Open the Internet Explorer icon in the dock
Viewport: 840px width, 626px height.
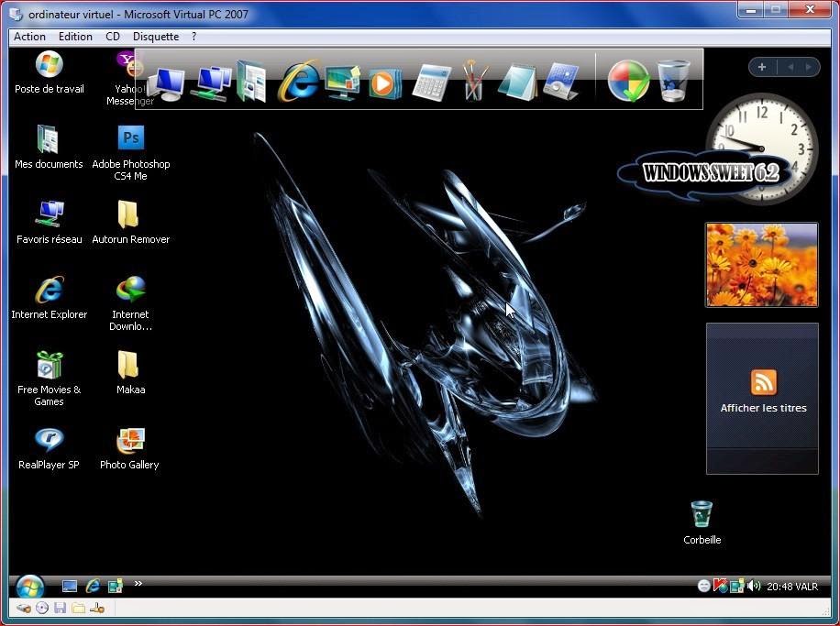pyautogui.click(x=298, y=82)
